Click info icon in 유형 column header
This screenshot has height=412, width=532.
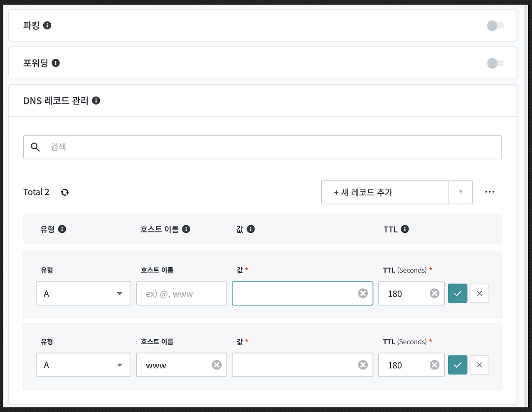(x=62, y=229)
